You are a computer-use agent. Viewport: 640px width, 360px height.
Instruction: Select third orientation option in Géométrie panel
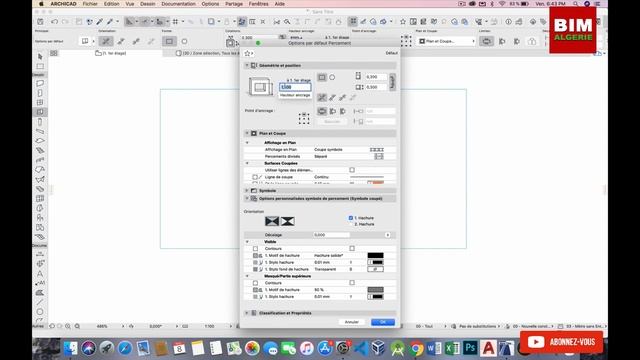tap(342, 97)
